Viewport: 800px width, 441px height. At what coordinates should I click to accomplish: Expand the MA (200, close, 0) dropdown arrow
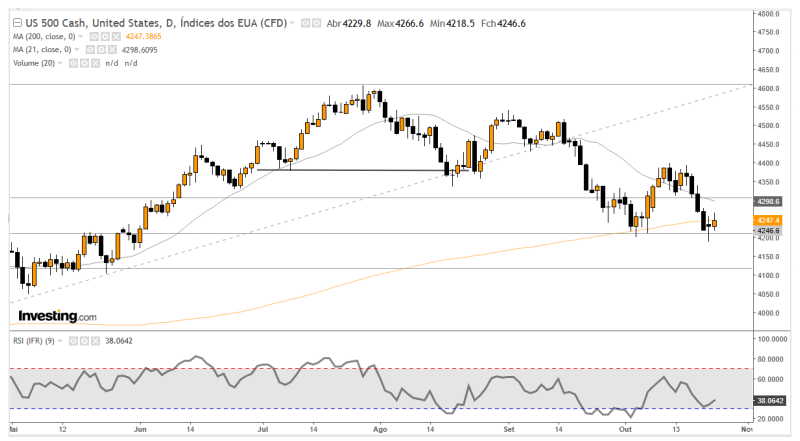[80, 34]
